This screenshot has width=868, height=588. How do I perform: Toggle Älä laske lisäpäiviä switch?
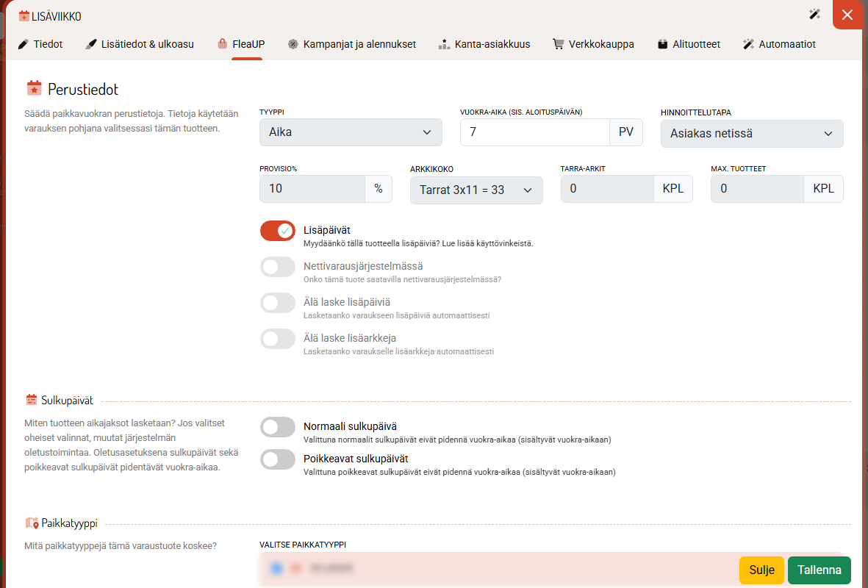pyautogui.click(x=278, y=303)
